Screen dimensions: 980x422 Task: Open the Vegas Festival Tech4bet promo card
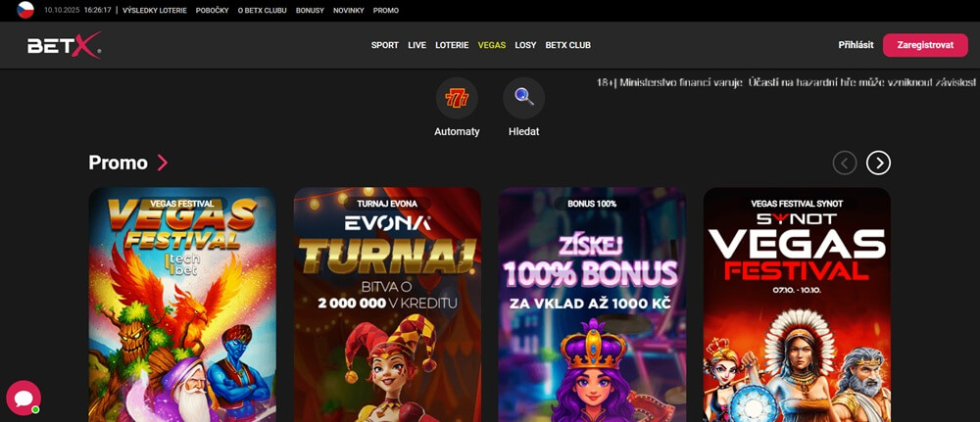point(182,305)
